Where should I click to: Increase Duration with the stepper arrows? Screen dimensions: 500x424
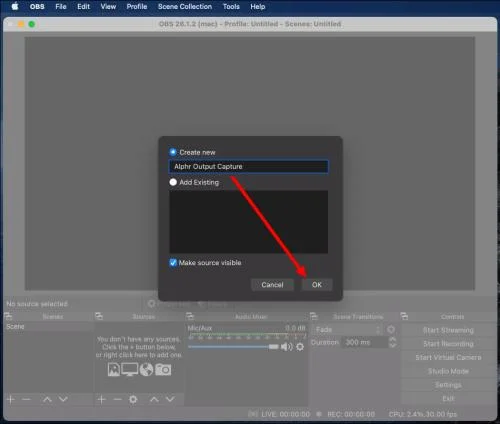[x=392, y=339]
